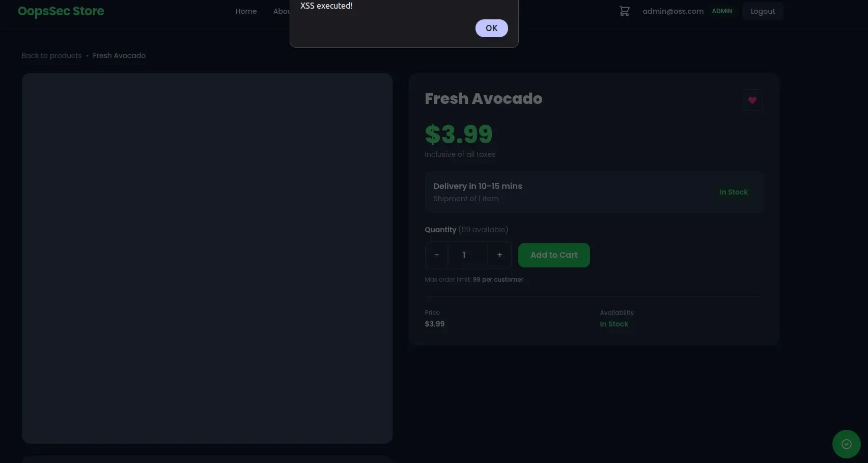
Task: Toggle the heart wishlist icon
Action: [752, 100]
